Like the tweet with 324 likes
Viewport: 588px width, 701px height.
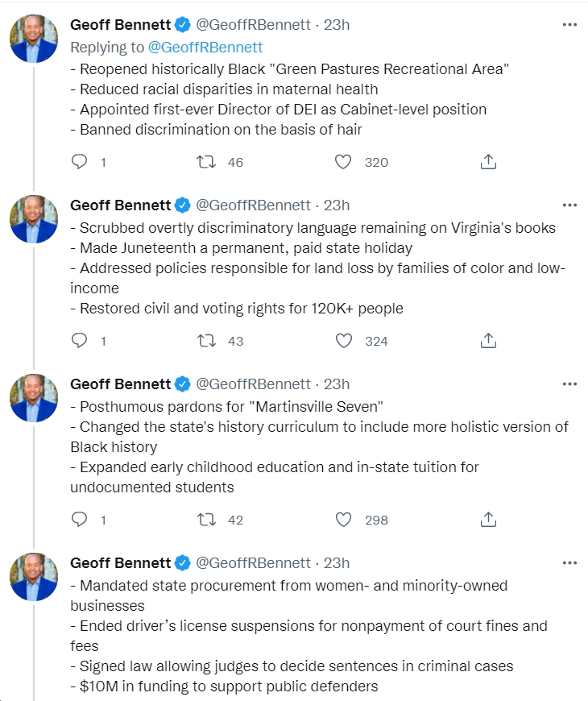[343, 341]
